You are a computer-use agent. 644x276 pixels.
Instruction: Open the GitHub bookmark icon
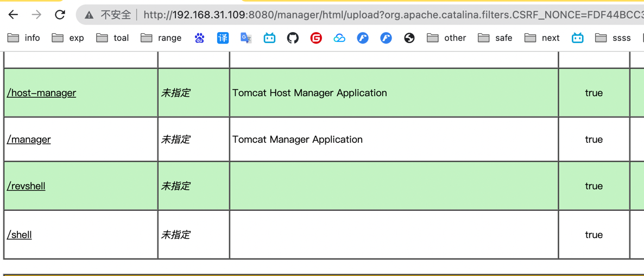pos(293,38)
